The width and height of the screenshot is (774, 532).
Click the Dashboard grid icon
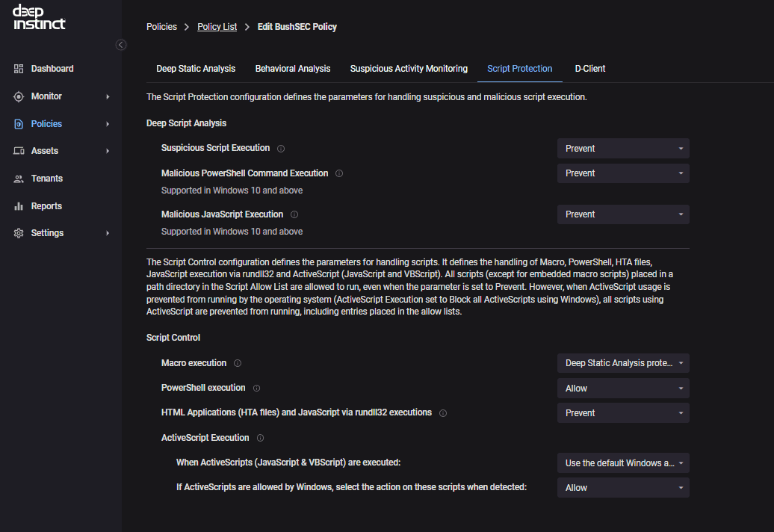[19, 69]
